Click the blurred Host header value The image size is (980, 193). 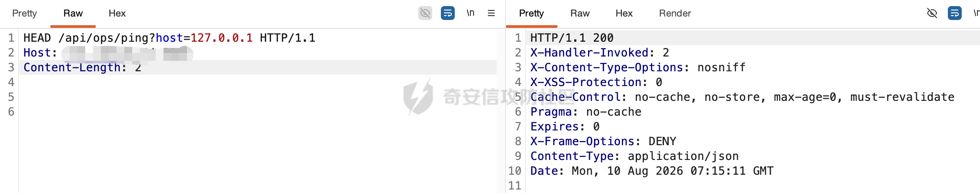point(127,53)
